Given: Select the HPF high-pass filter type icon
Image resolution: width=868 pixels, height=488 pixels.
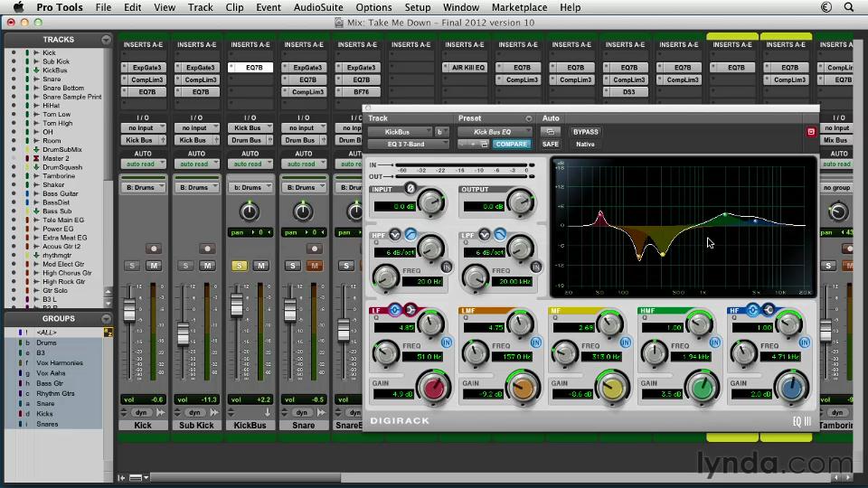Looking at the screenshot, I should (x=410, y=235).
